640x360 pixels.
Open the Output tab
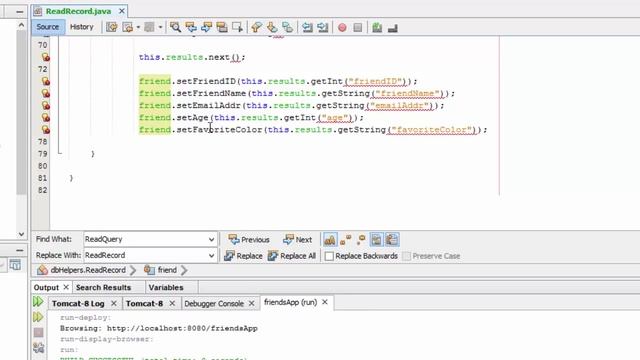[x=46, y=287]
